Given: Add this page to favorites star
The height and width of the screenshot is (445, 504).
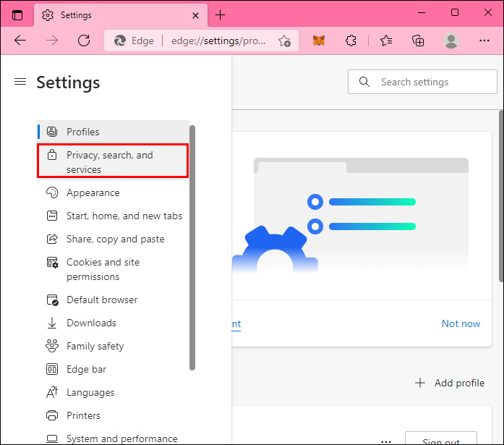Looking at the screenshot, I should [x=284, y=41].
